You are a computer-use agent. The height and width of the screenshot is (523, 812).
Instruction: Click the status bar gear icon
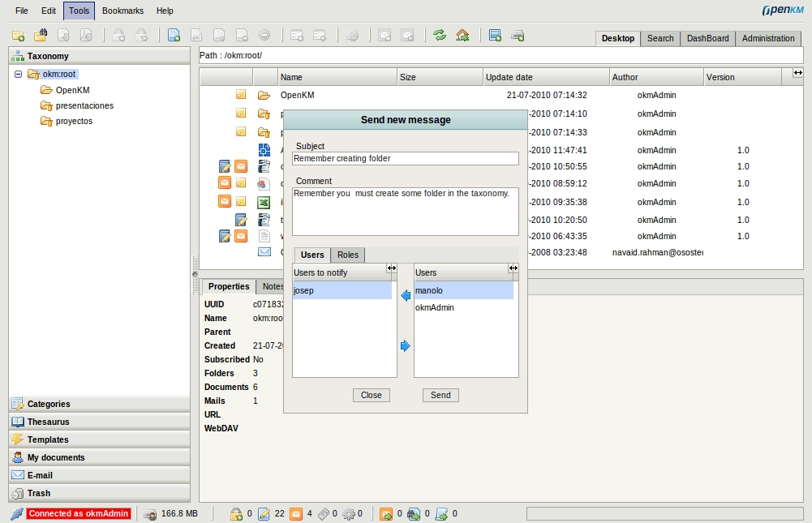pyautogui.click(x=349, y=514)
